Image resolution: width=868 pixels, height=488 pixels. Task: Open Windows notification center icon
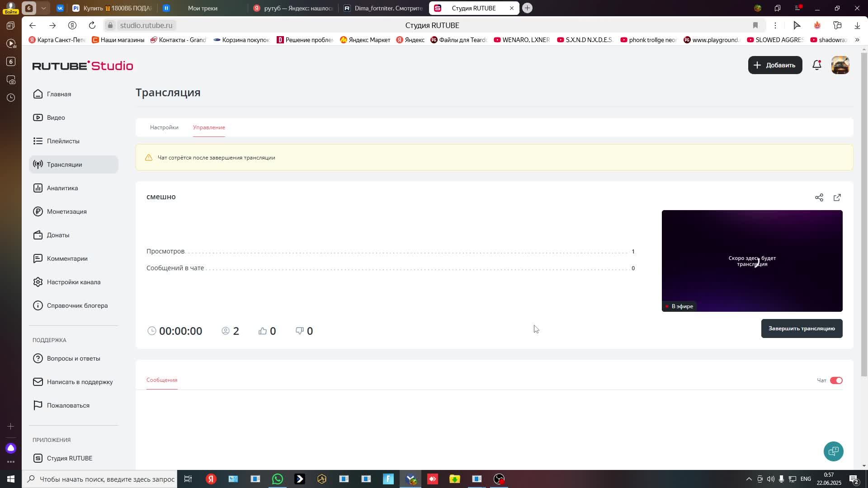pos(854,479)
